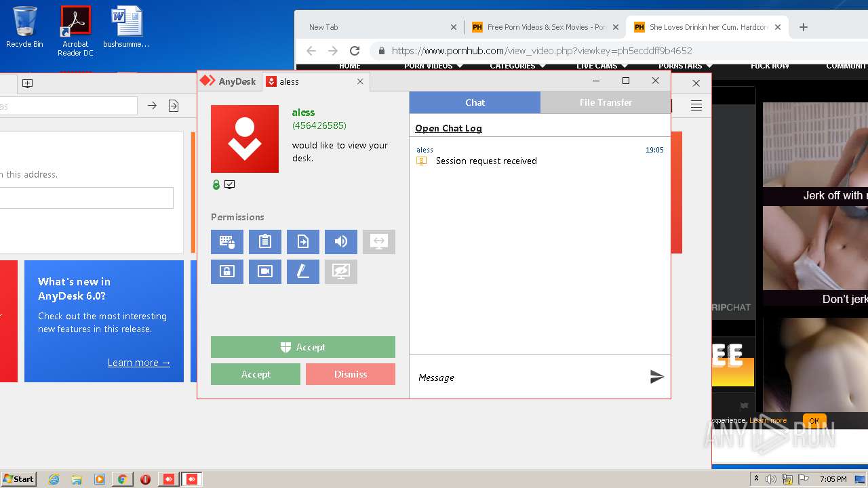Close the aless session tab

click(360, 81)
